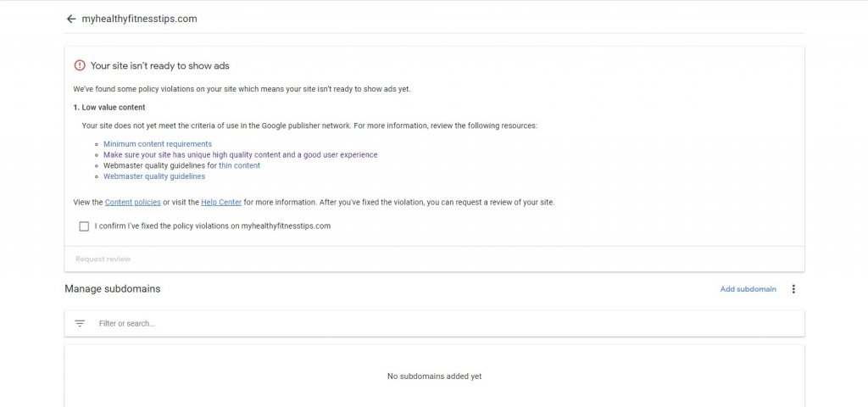Open the three-dot more options menu

click(x=793, y=289)
